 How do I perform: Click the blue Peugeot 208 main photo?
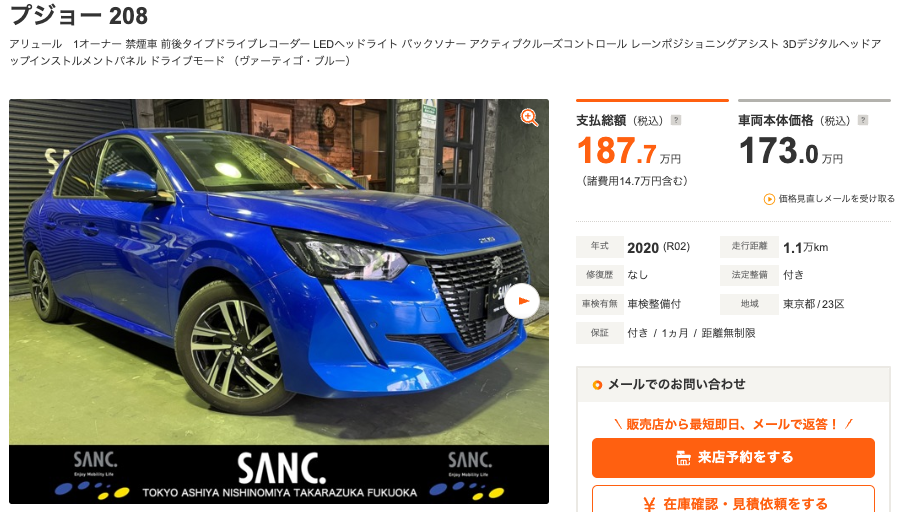pos(279,272)
